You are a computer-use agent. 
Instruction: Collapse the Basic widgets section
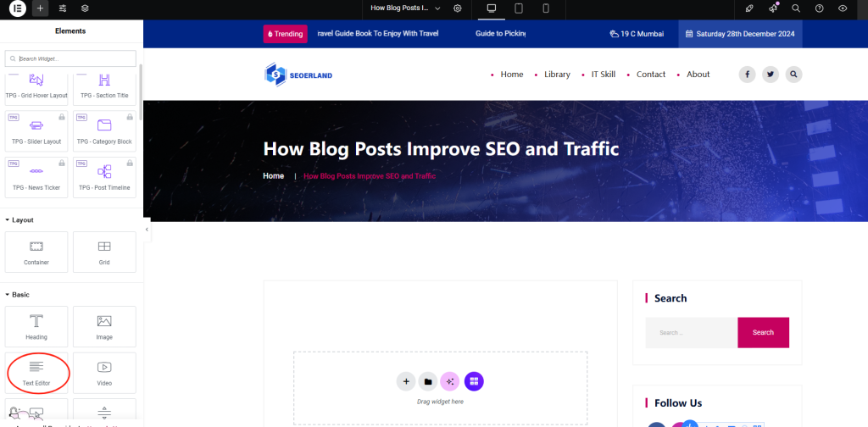click(20, 295)
